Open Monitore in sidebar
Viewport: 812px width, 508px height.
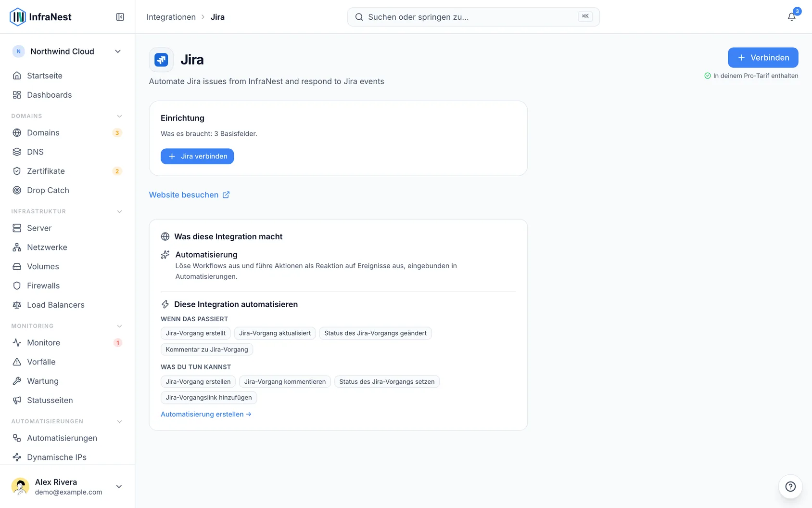(67, 342)
